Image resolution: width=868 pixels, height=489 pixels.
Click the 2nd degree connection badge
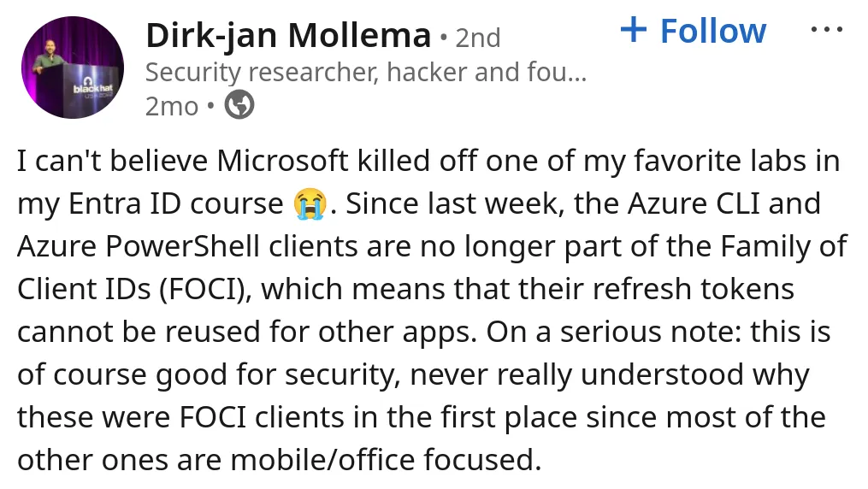[478, 38]
